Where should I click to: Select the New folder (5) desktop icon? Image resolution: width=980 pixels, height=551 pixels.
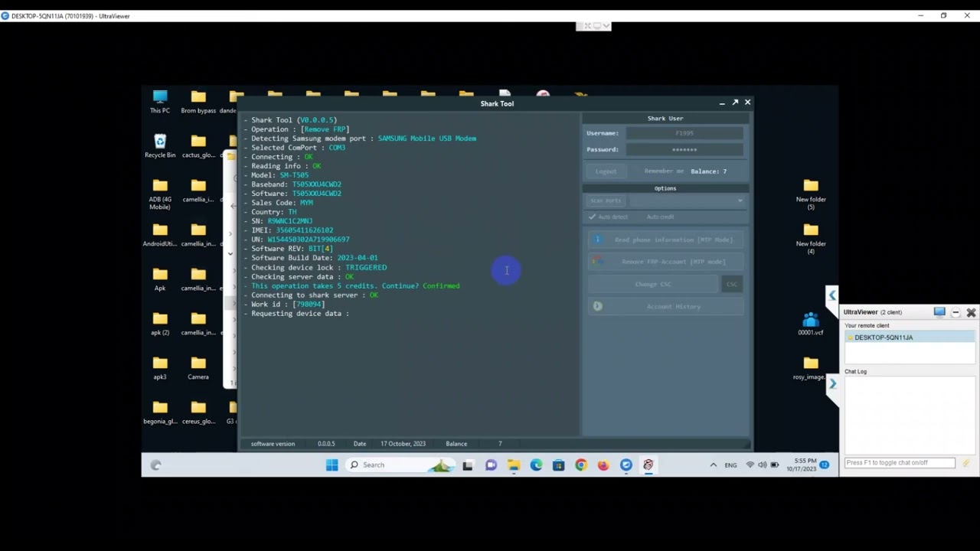(811, 194)
